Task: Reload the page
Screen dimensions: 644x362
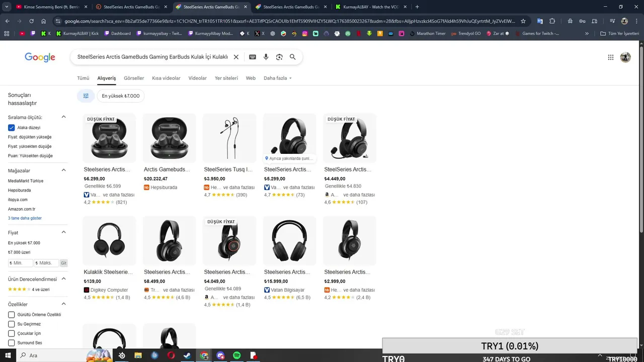Action: pyautogui.click(x=31, y=21)
